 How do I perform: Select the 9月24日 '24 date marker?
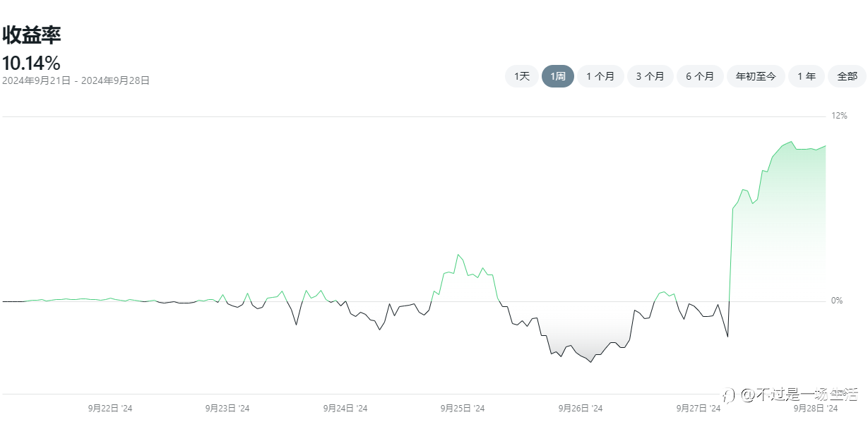(345, 408)
